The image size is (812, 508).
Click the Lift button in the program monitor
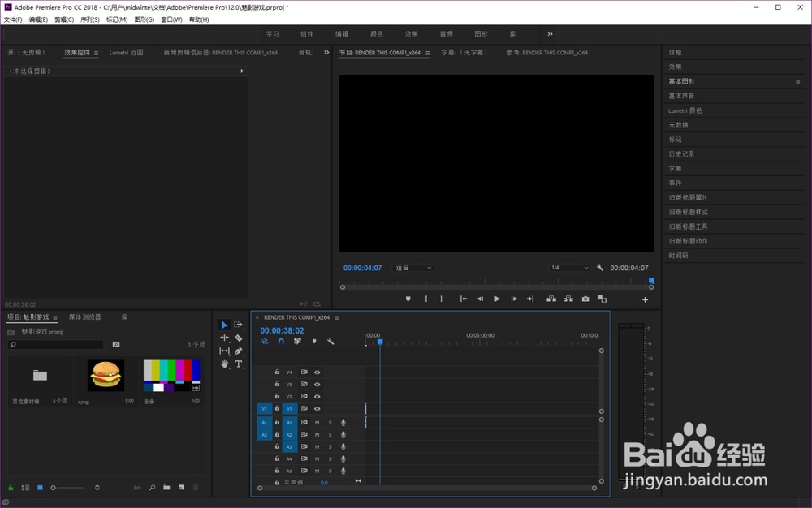[551, 299]
